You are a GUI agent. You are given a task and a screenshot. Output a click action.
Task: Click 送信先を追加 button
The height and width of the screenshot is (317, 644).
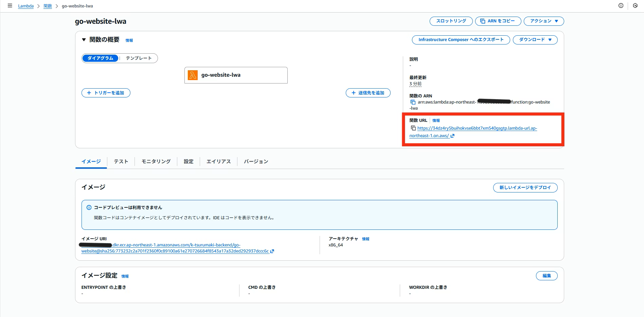coord(368,93)
